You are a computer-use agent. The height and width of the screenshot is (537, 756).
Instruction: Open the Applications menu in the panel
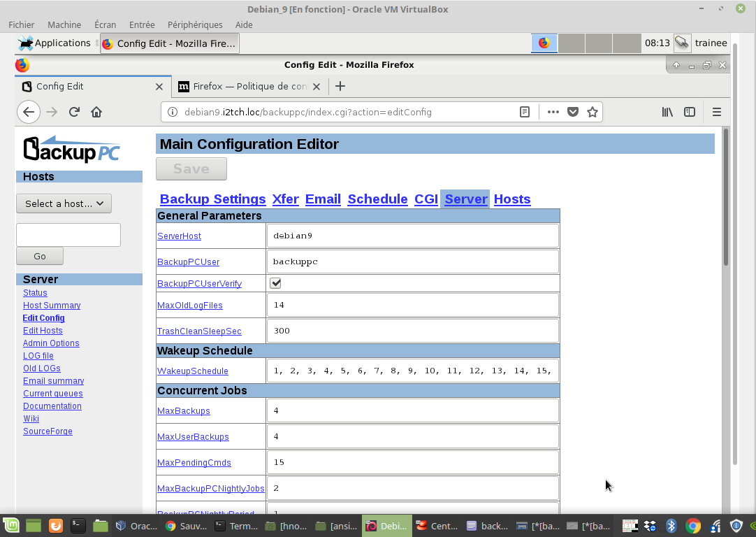click(x=54, y=43)
